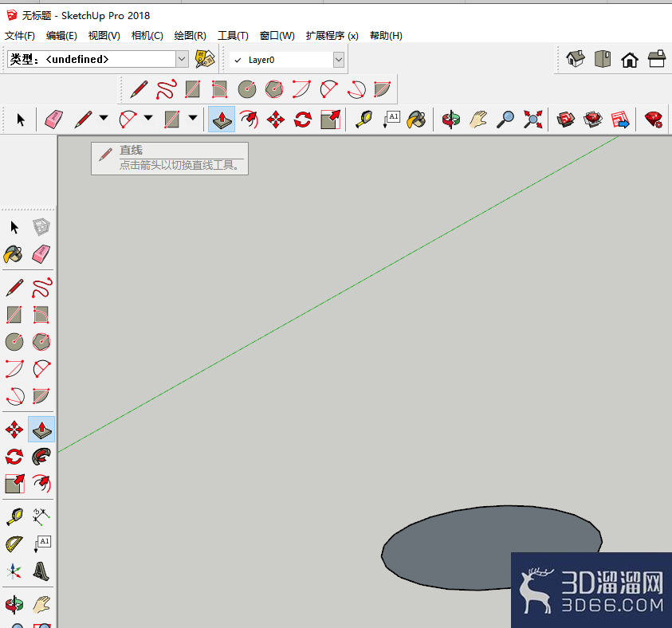Open the 扩展程序 menu

click(x=332, y=36)
